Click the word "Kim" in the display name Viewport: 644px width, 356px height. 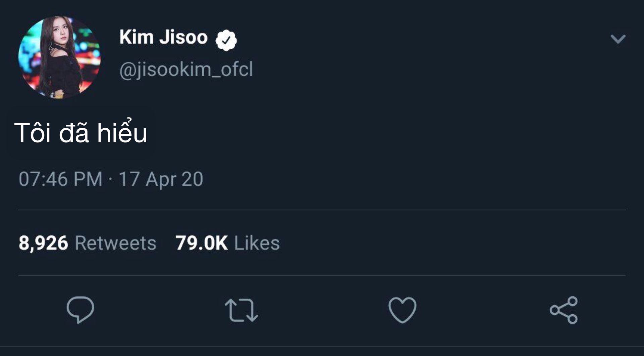tap(137, 37)
